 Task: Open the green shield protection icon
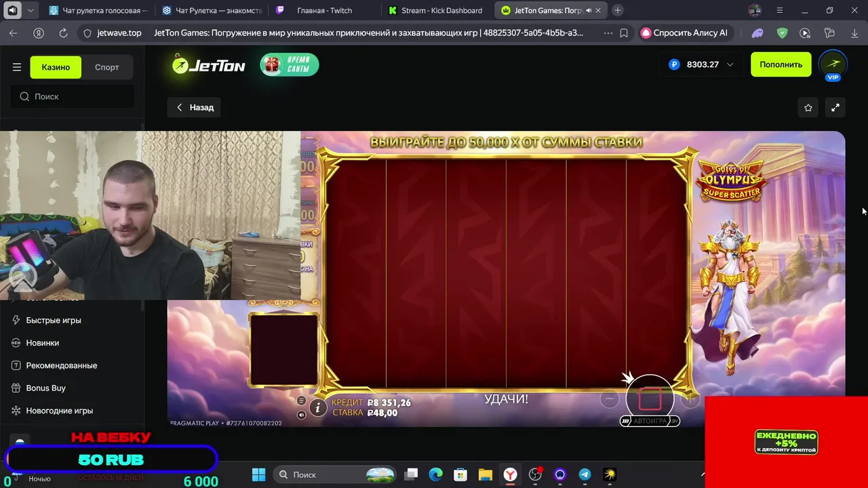pos(782,33)
